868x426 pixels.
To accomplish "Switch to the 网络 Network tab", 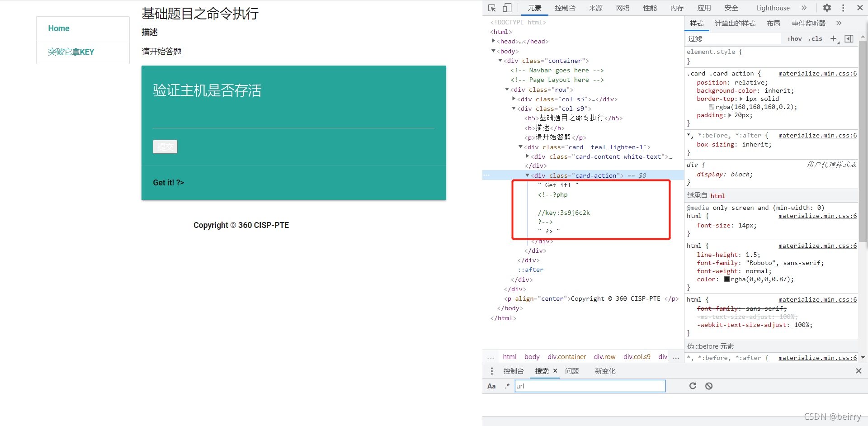I will 623,8.
